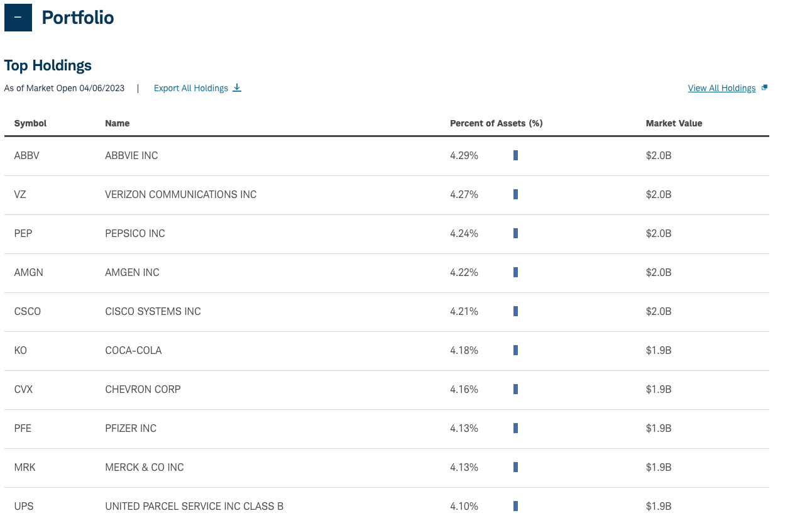Click the 4.10% value for UPS

point(464,506)
